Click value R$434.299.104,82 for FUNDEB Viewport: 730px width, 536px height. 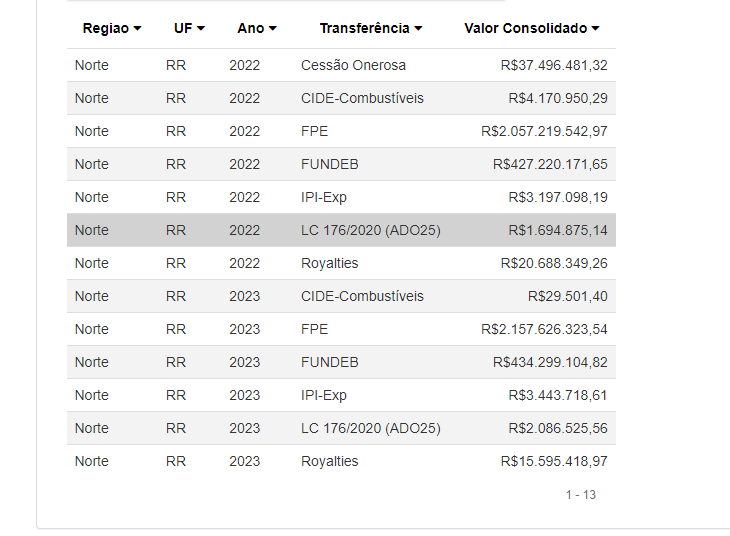click(x=550, y=362)
